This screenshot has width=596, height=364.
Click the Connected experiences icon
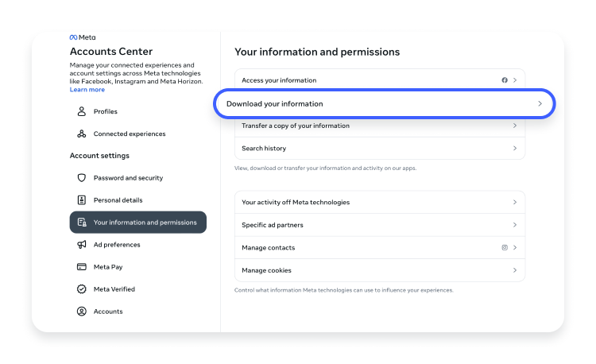(81, 134)
